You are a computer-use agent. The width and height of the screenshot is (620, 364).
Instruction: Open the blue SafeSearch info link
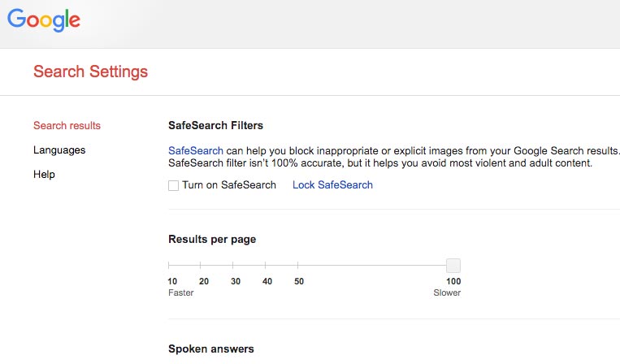[195, 151]
